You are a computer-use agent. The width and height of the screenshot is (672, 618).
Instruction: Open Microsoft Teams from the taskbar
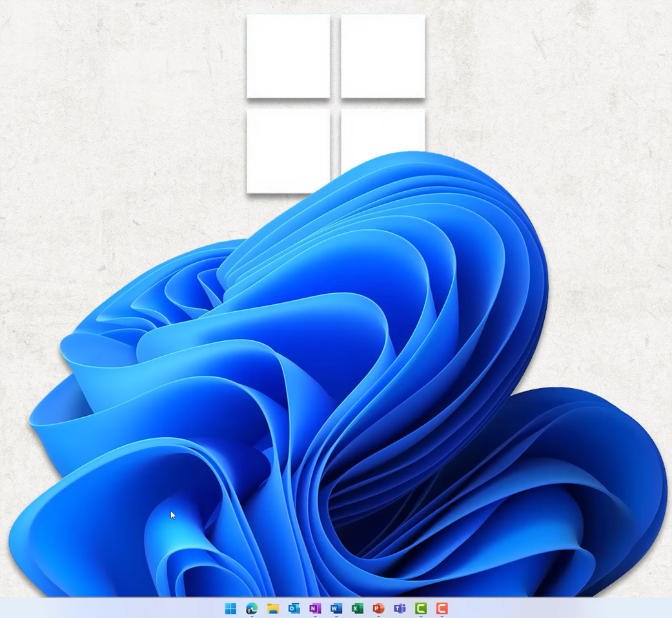[400, 608]
